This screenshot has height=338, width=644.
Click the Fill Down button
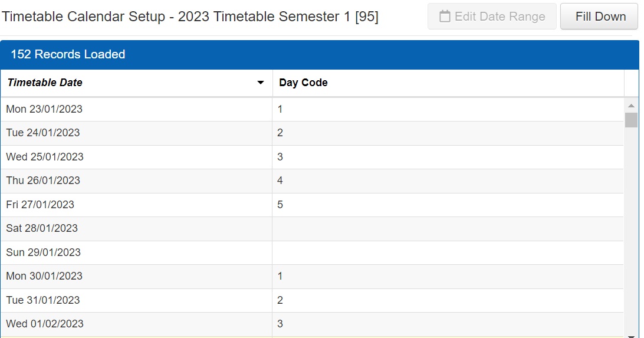(x=599, y=17)
